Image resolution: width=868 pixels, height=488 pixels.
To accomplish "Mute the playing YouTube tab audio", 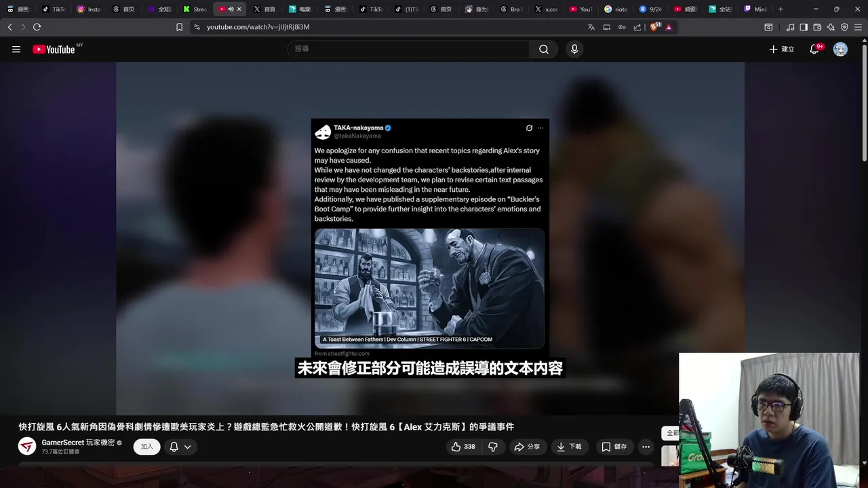I will (x=231, y=9).
